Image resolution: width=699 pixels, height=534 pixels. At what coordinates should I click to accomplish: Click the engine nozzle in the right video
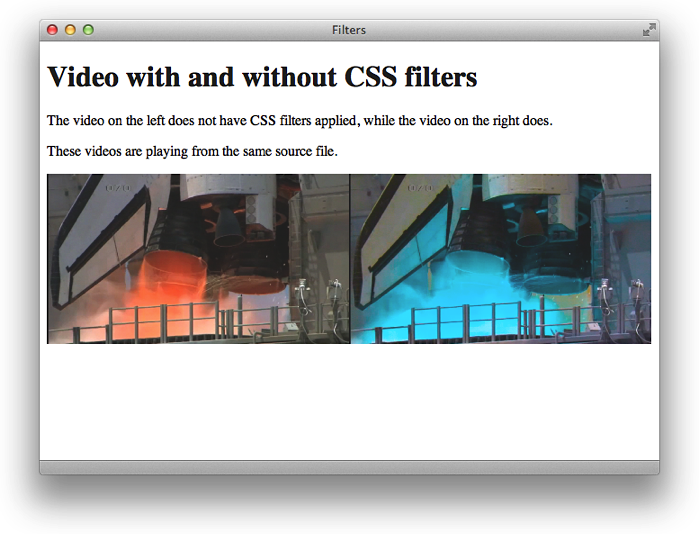click(530, 228)
